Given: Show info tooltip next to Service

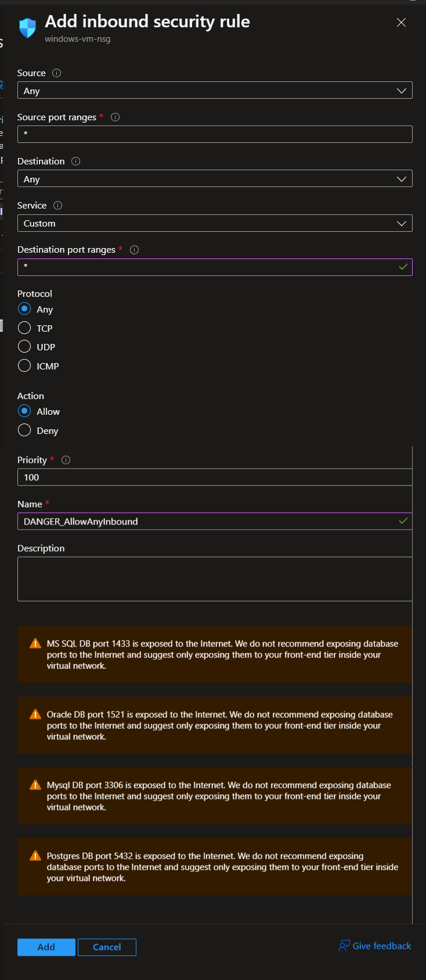Looking at the screenshot, I should click(x=57, y=205).
